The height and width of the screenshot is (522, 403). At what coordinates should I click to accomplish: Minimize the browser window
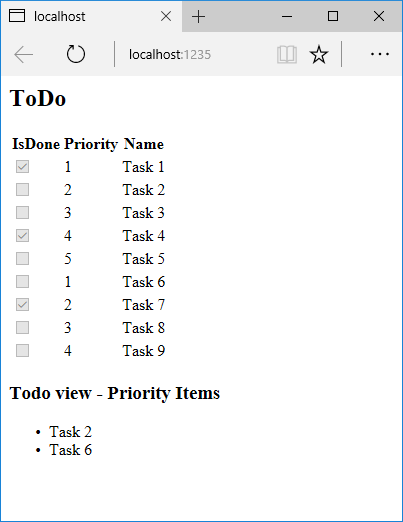coord(287,16)
